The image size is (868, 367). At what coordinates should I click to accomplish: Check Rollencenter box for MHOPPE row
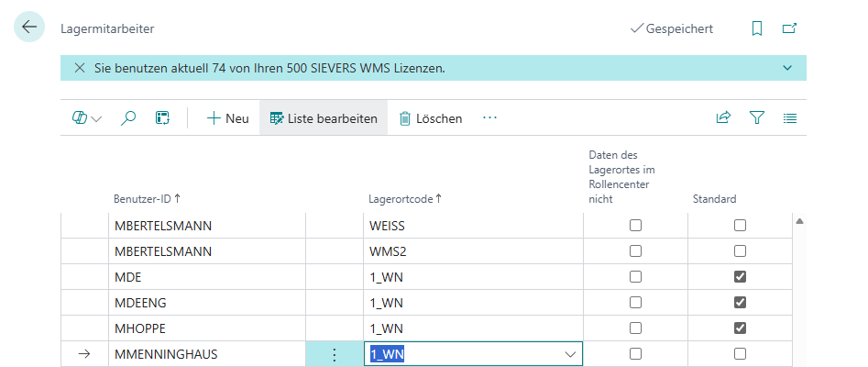tap(635, 328)
